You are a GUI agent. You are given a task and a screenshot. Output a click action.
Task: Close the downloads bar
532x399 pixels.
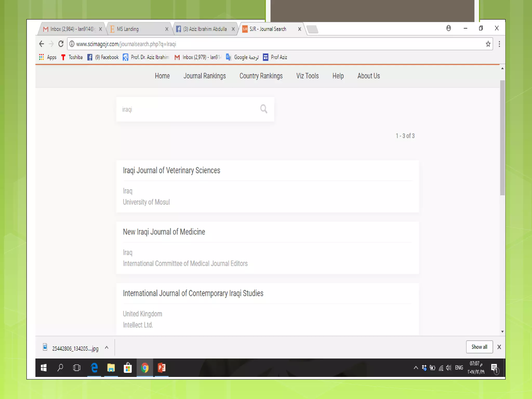pos(499,347)
